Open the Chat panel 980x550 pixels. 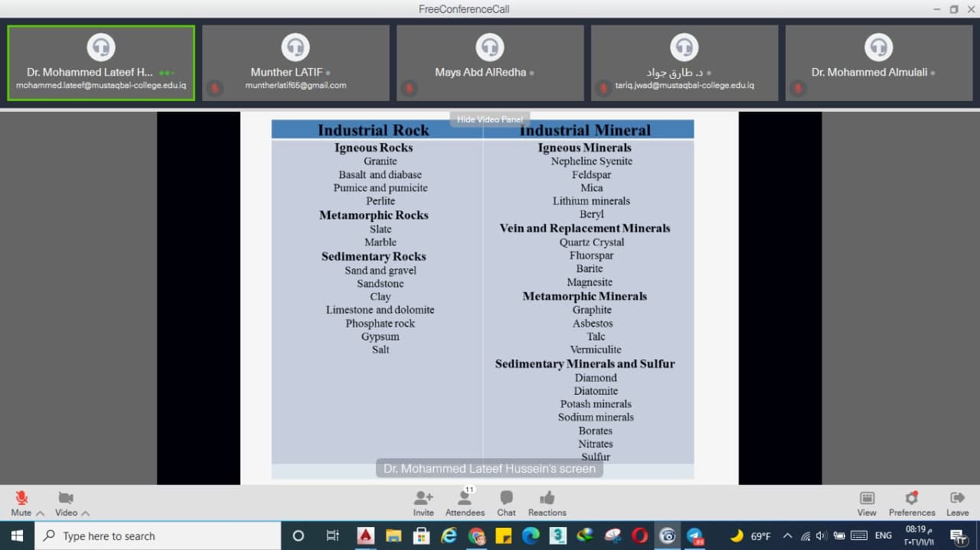(x=506, y=498)
